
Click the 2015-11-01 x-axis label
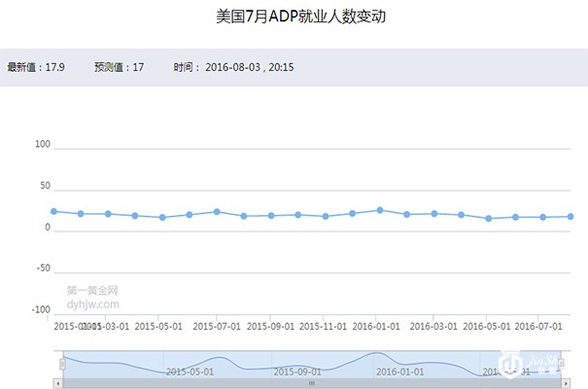(323, 327)
